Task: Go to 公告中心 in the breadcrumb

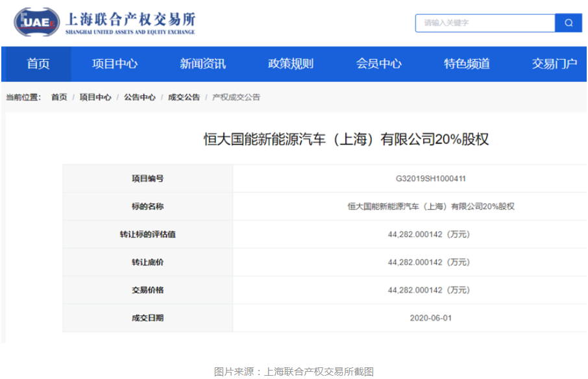Action: 140,97
